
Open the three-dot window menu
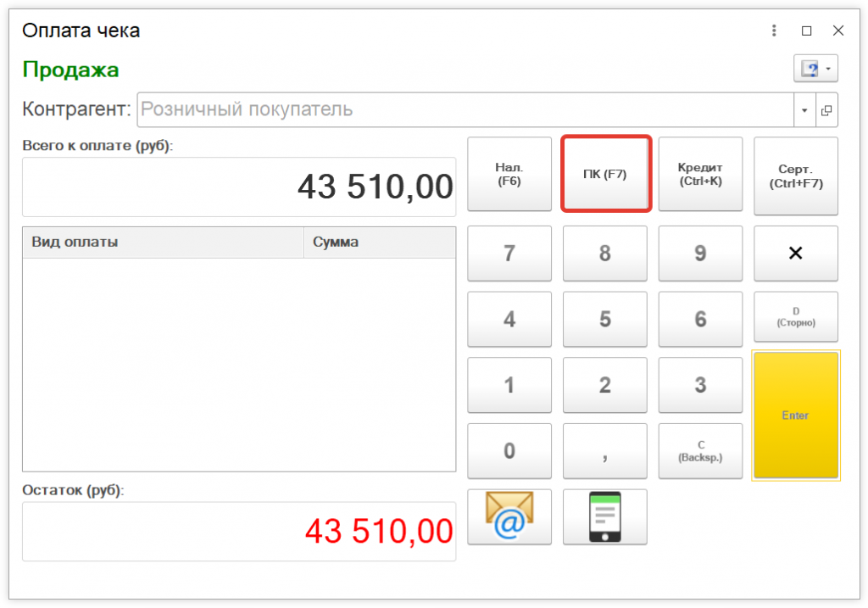click(774, 31)
